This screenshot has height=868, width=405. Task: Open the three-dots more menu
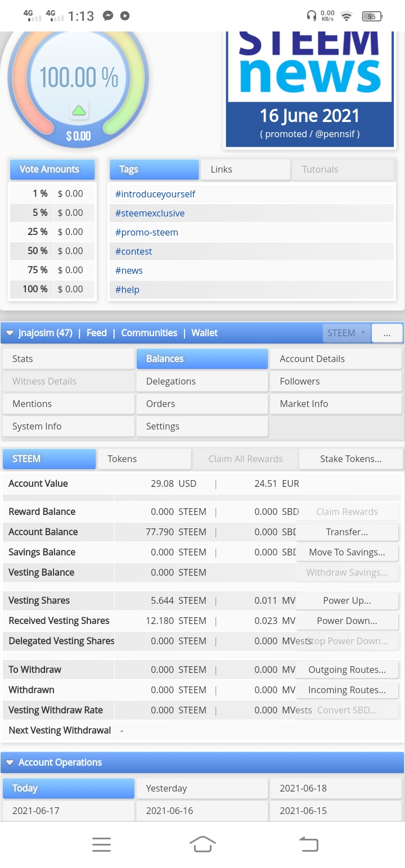click(387, 333)
